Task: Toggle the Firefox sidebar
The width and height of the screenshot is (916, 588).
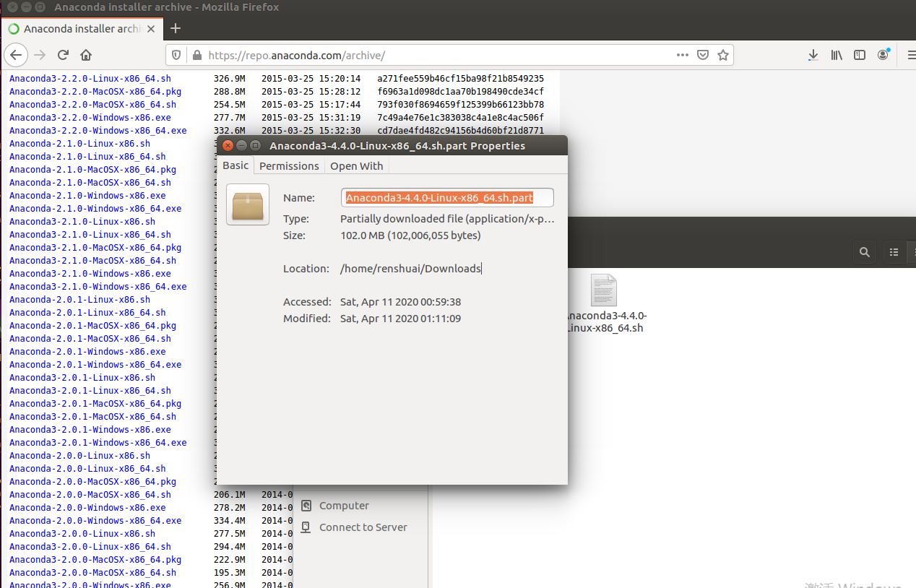Action: 859,54
